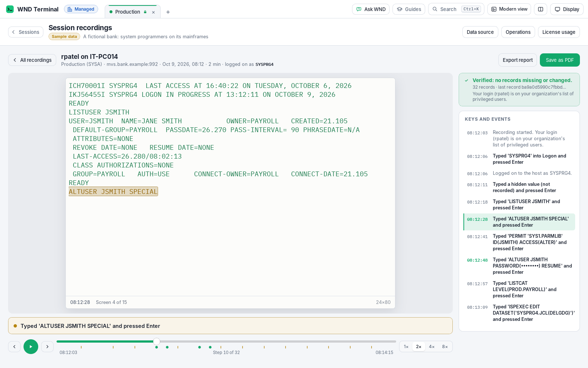Open a new session tab with plus
This screenshot has height=368, width=588.
pyautogui.click(x=168, y=12)
